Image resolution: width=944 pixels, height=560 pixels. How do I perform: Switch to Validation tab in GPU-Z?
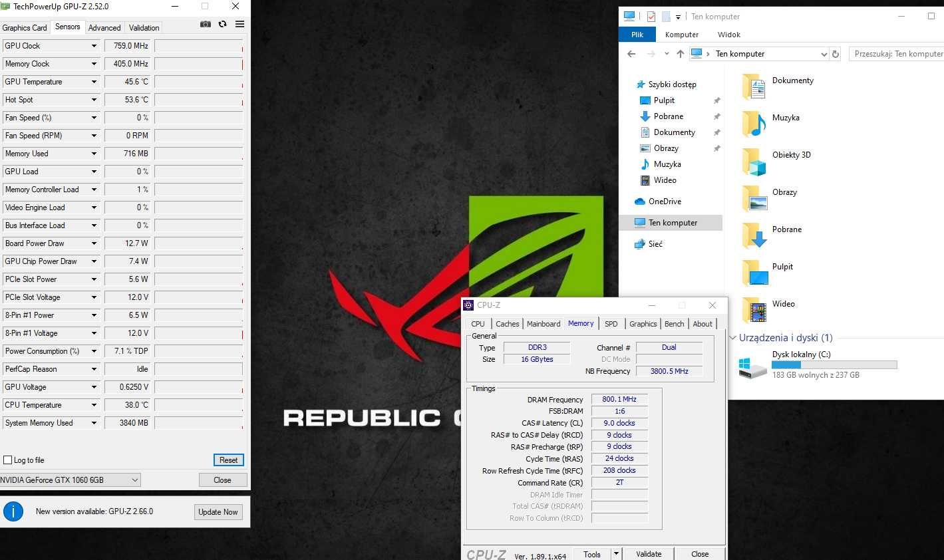point(144,28)
